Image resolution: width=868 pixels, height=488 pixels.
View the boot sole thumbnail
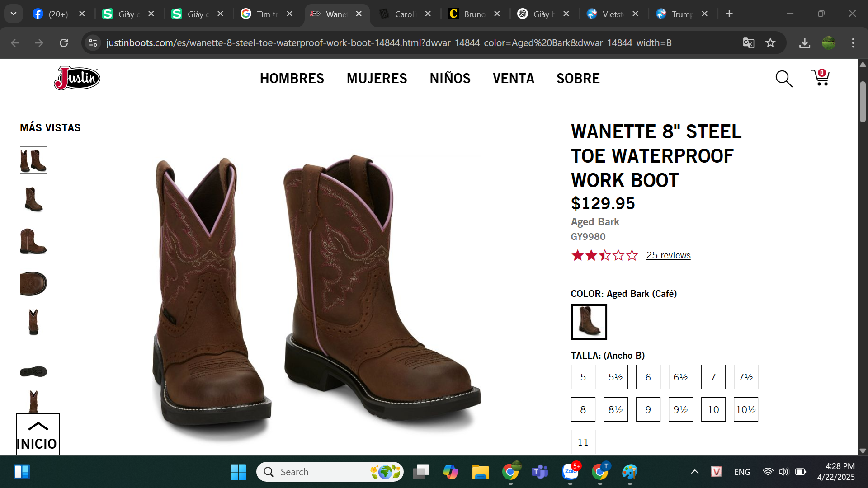coord(33,371)
